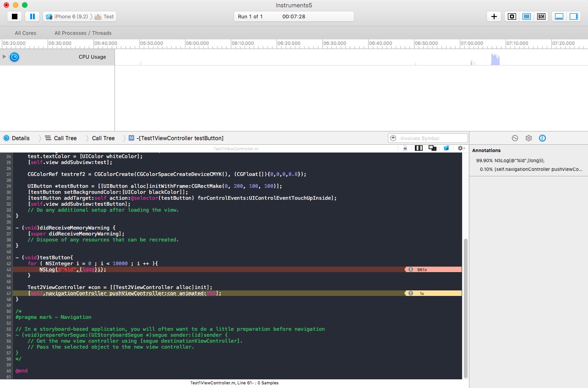Stop the recording with the stop button

pyautogui.click(x=15, y=16)
